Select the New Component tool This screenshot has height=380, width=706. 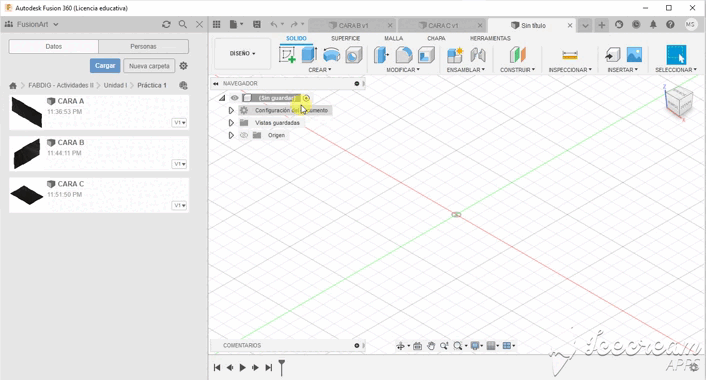point(455,55)
